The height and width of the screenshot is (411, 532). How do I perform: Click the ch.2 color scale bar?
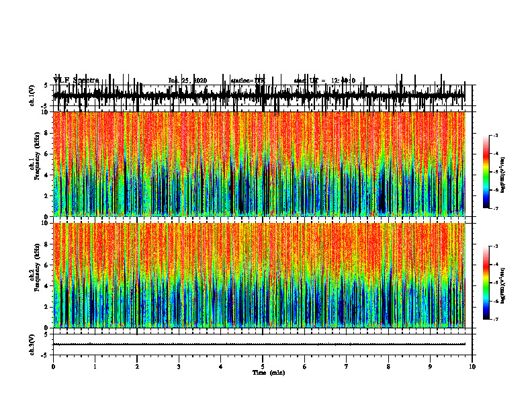pos(486,283)
